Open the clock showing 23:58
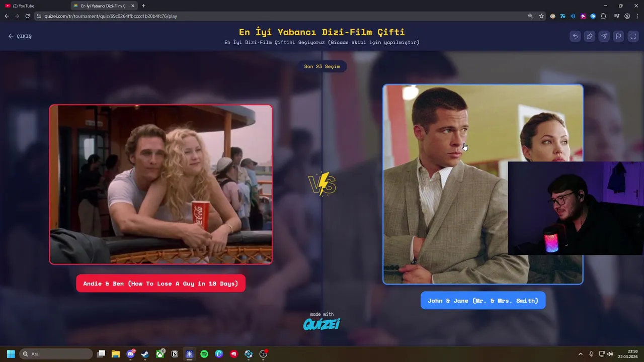The image size is (644, 362). pyautogui.click(x=628, y=354)
